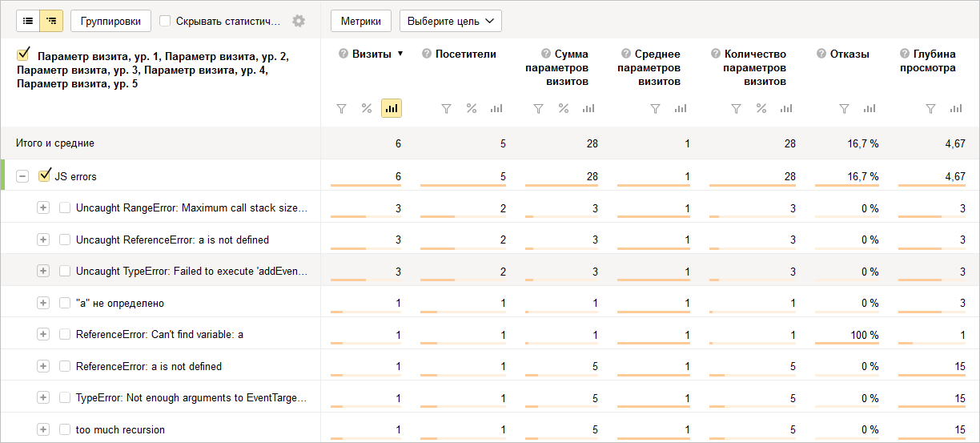Click bar chart icon under Количество параметров визитов
This screenshot has width=980, height=443.
coord(786,108)
